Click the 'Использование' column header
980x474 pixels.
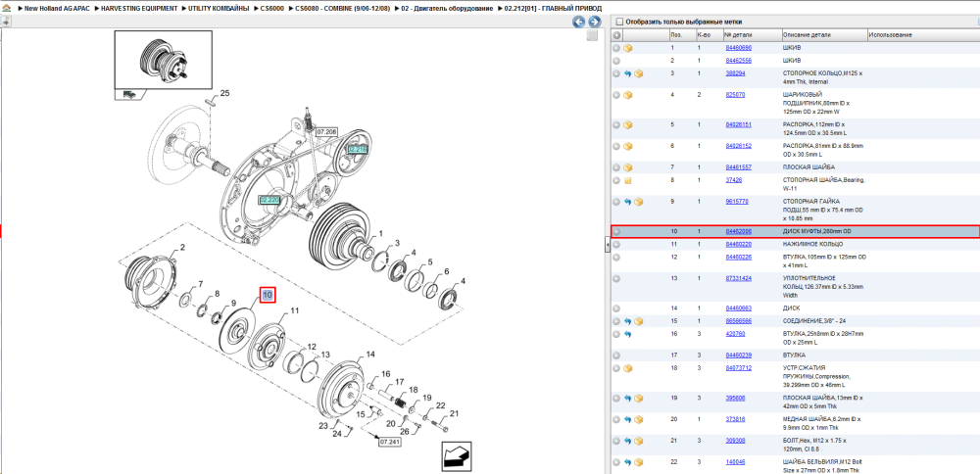[890, 35]
